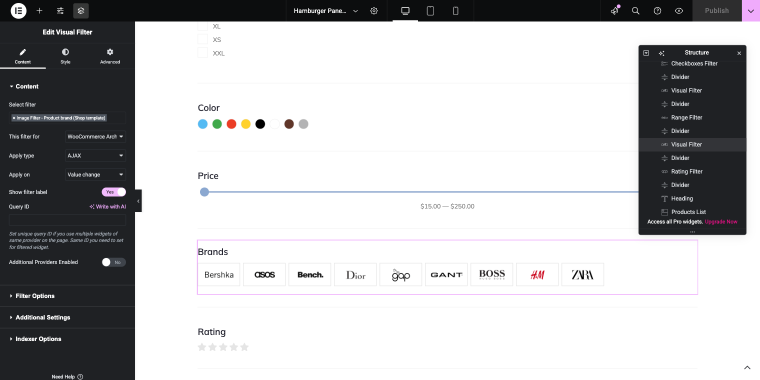Open publish options arrow dropdown
This screenshot has width=760, height=380.
(751, 11)
